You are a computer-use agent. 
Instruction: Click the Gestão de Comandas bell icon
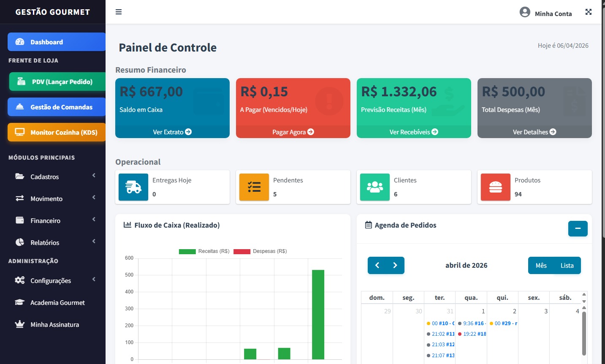tap(20, 107)
